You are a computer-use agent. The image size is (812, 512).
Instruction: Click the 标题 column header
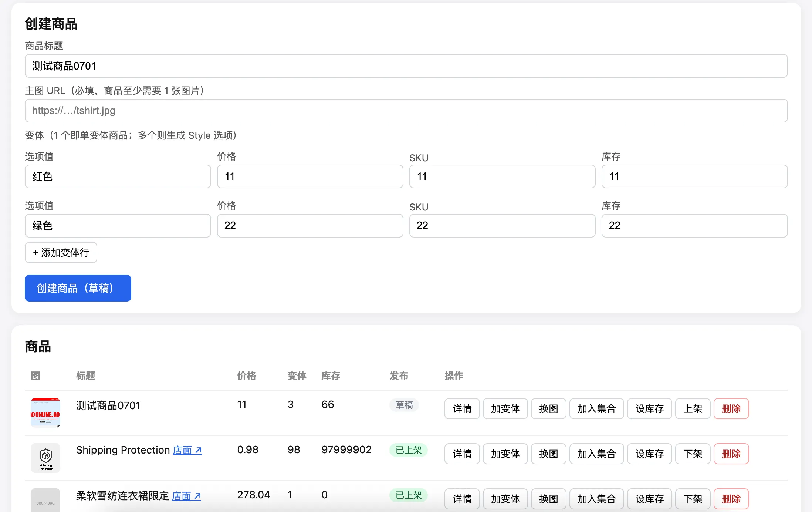point(86,376)
